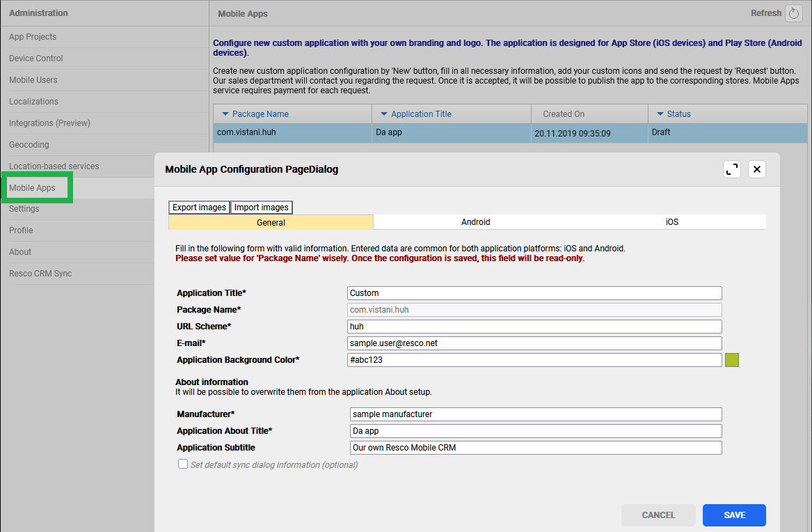
Task: Close the Mobile App Configuration dialog
Action: [757, 169]
